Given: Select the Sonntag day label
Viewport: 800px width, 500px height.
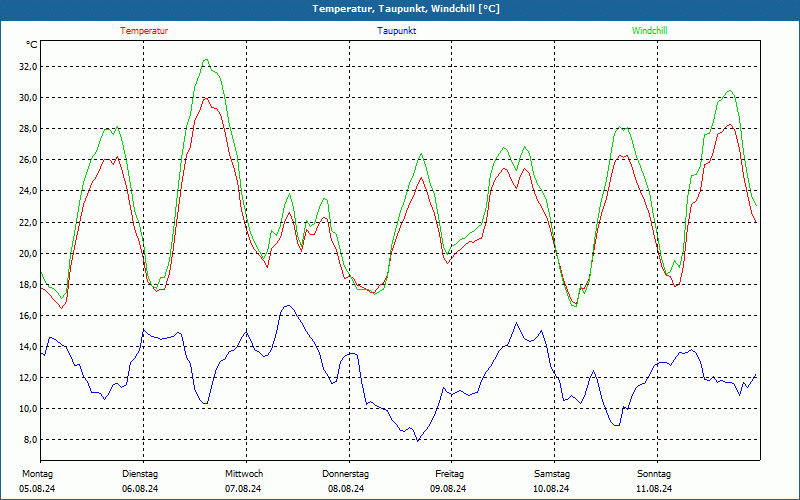Looking at the screenshot, I should pyautogui.click(x=654, y=474).
